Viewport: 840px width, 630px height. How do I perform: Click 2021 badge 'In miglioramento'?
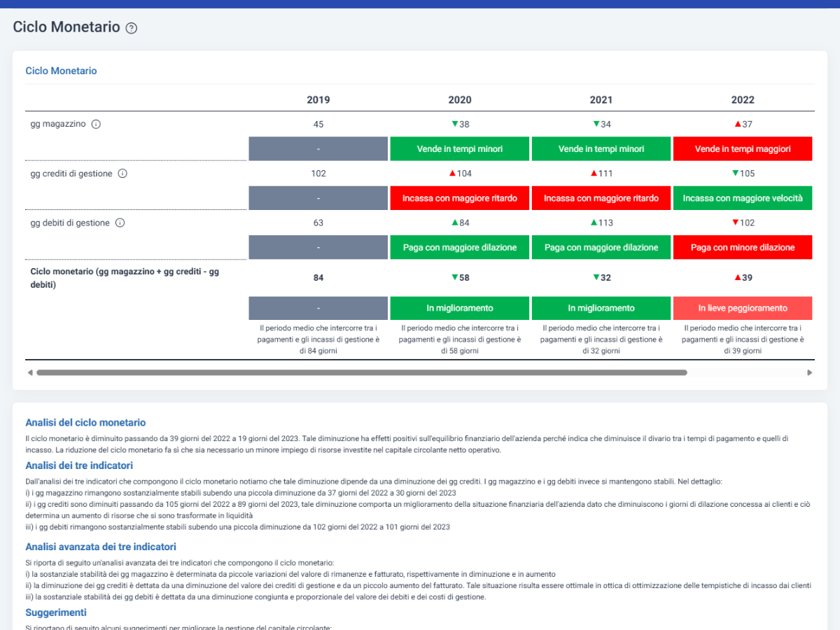click(601, 308)
